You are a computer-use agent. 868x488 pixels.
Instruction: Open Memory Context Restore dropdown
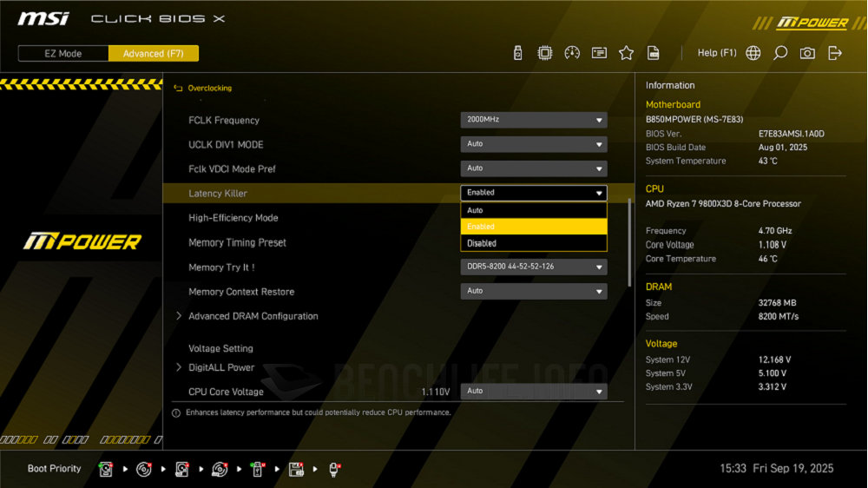tap(534, 292)
